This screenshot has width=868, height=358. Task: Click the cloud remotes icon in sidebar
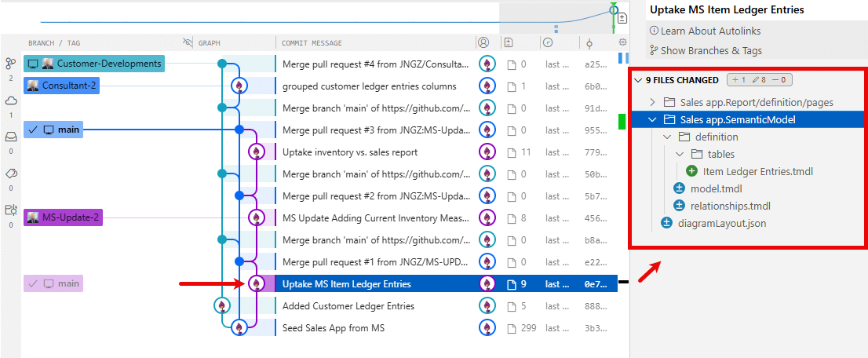[11, 100]
